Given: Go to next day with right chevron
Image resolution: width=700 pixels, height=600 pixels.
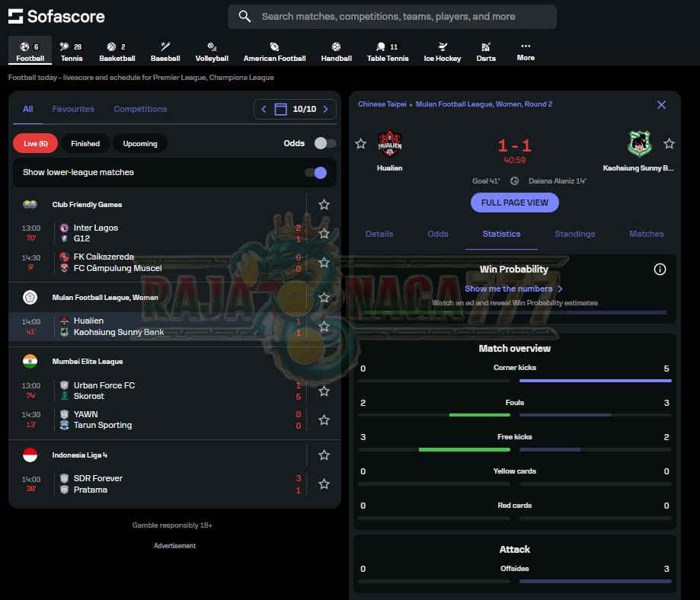Looking at the screenshot, I should pos(325,110).
